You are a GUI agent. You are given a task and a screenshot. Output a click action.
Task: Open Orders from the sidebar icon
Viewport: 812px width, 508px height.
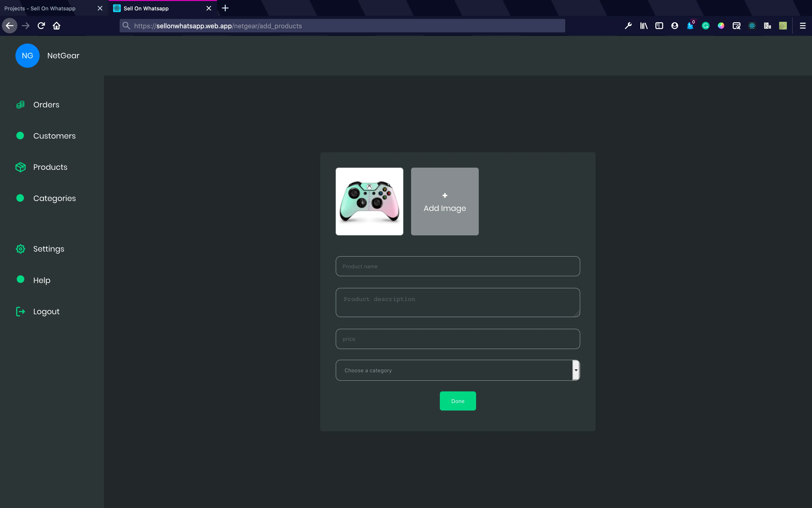[x=21, y=105]
